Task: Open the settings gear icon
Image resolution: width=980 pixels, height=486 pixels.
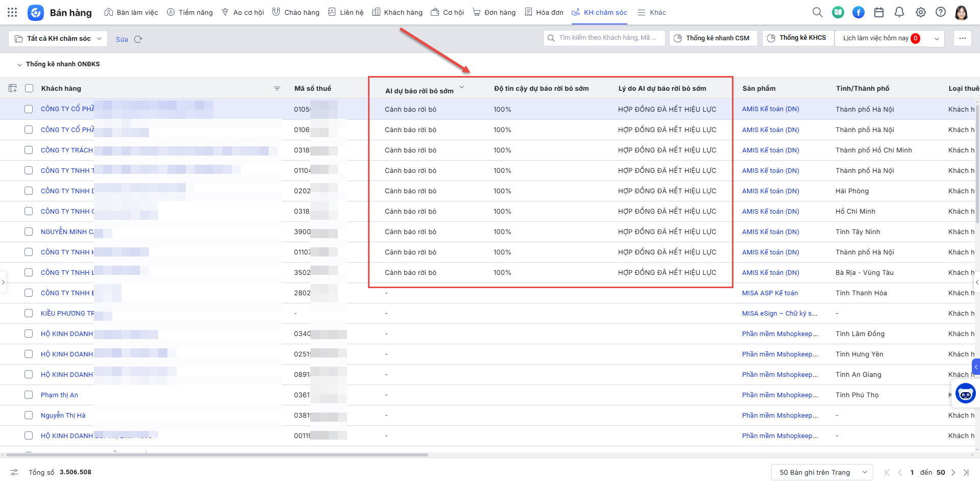Action: 920,12
